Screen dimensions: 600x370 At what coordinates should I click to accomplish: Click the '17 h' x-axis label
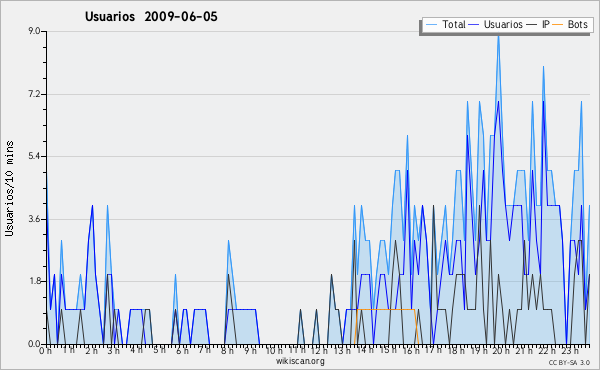433,350
